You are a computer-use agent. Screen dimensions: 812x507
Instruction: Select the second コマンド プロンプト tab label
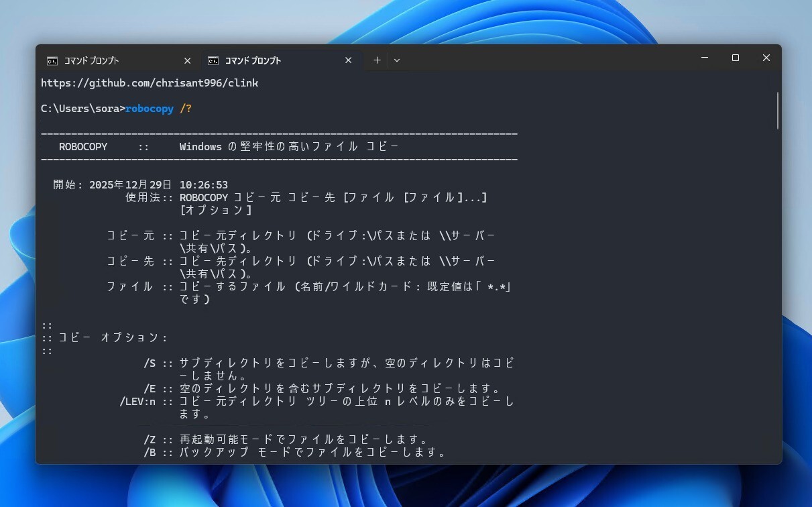tap(253, 61)
